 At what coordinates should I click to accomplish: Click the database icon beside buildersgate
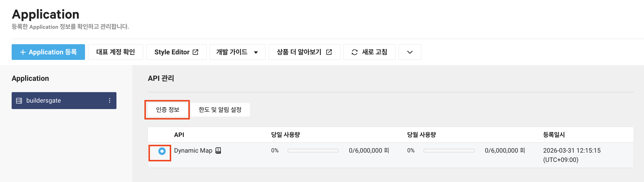pyautogui.click(x=19, y=101)
